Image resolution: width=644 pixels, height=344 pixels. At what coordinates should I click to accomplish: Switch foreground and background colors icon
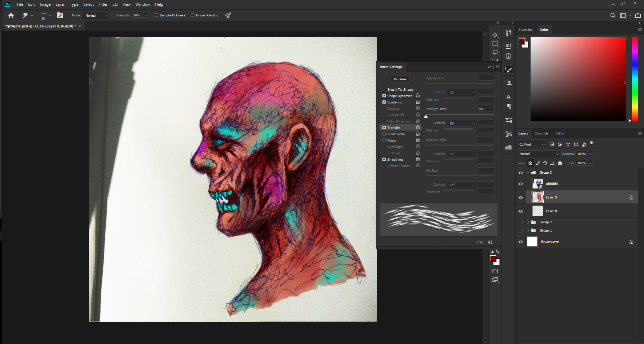point(497,252)
